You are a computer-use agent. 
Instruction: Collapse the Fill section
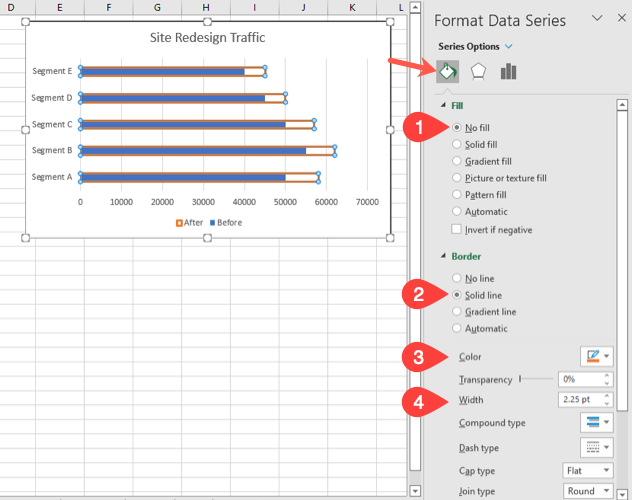coord(444,105)
